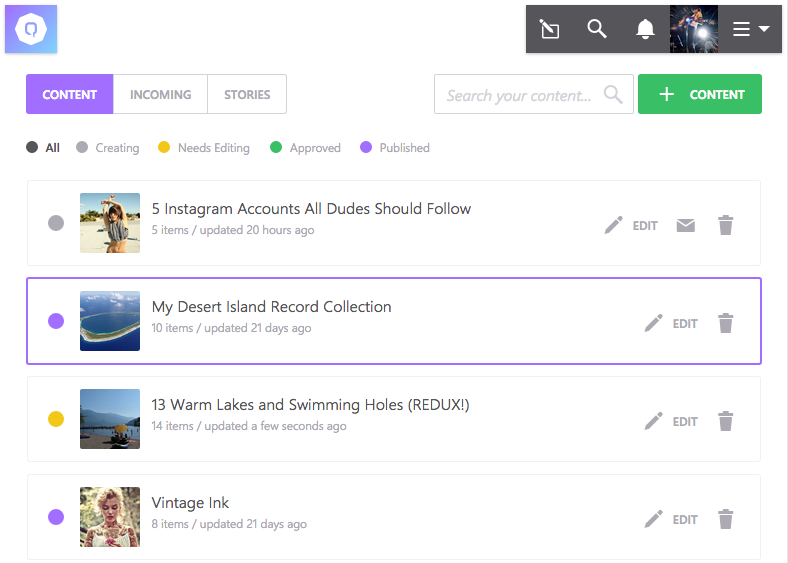
Task: Click the magnifier search icon in dark toolbar
Action: pyautogui.click(x=597, y=29)
